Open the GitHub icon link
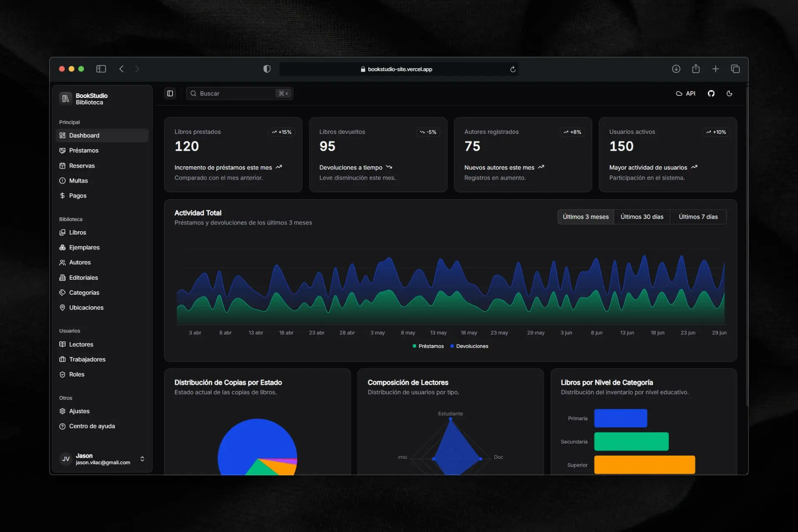798x532 pixels. [711, 94]
